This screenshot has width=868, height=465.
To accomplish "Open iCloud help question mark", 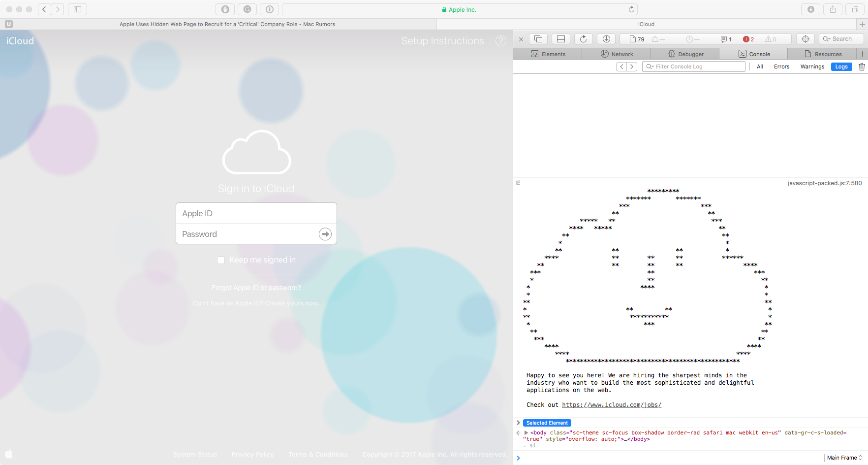I will 501,41.
